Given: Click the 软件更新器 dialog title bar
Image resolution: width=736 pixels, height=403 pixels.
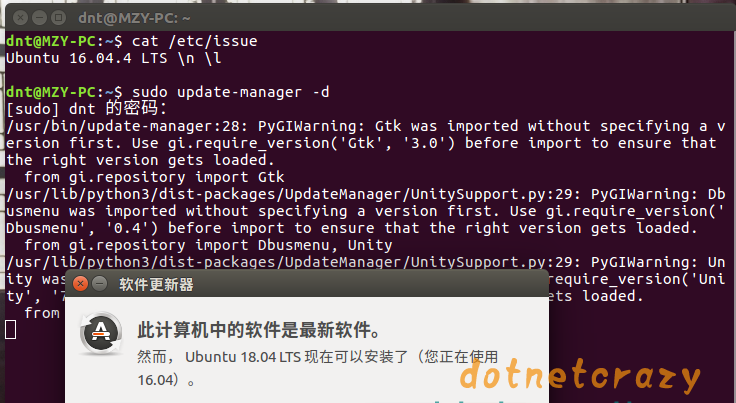Looking at the screenshot, I should [x=307, y=284].
